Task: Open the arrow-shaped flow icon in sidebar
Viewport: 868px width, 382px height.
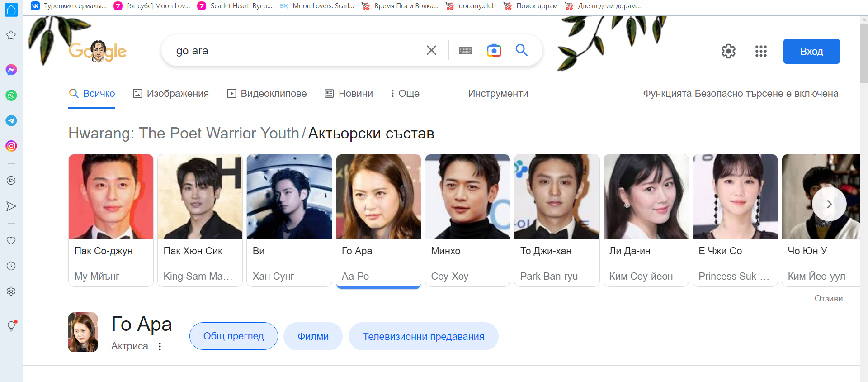Action: click(x=11, y=206)
